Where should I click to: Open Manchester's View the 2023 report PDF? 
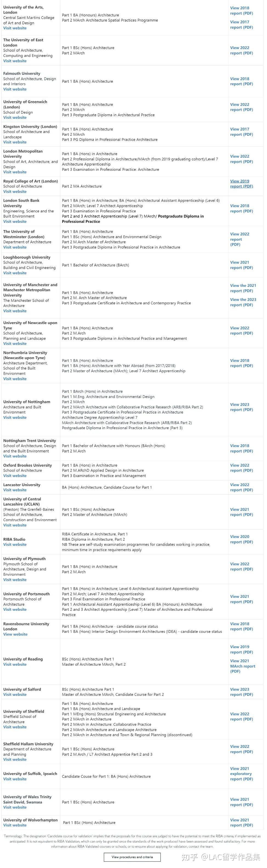243,302
